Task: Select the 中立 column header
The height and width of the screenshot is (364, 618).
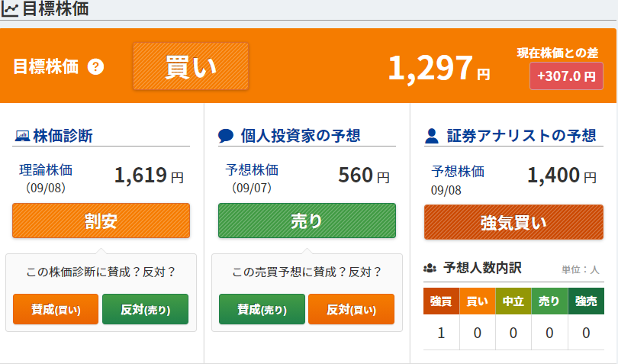Action: (513, 301)
